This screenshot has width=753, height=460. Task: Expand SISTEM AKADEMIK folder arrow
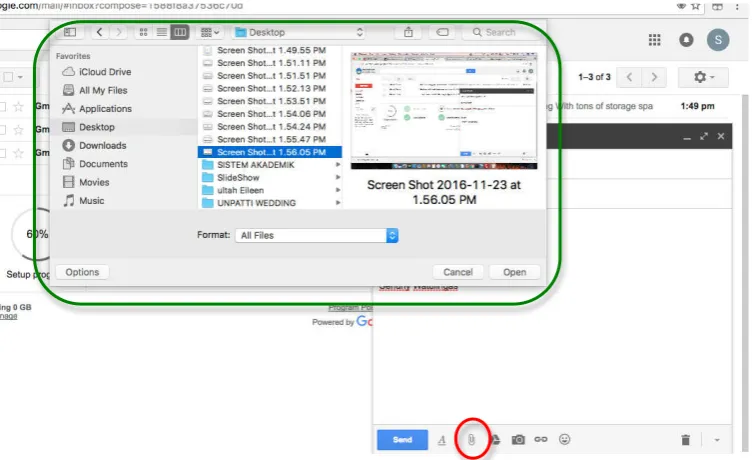338,165
